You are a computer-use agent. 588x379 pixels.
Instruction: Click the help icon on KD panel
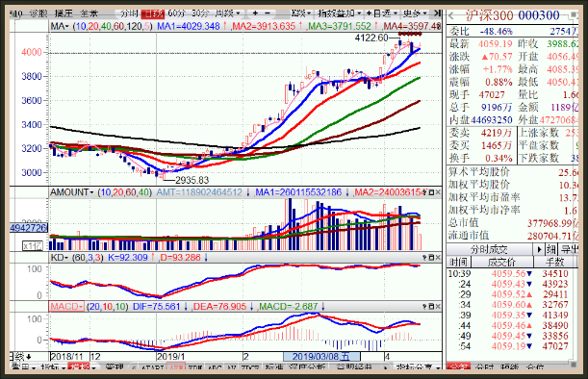pos(424,258)
